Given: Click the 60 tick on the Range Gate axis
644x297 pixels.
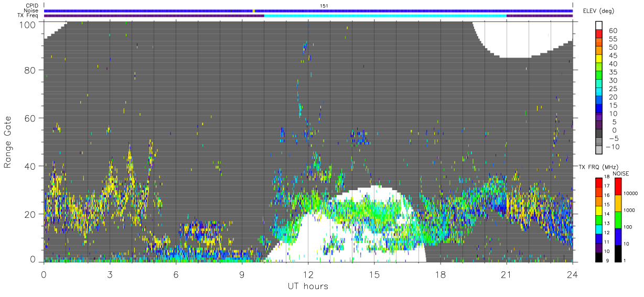Looking at the screenshot, I should coord(31,118).
